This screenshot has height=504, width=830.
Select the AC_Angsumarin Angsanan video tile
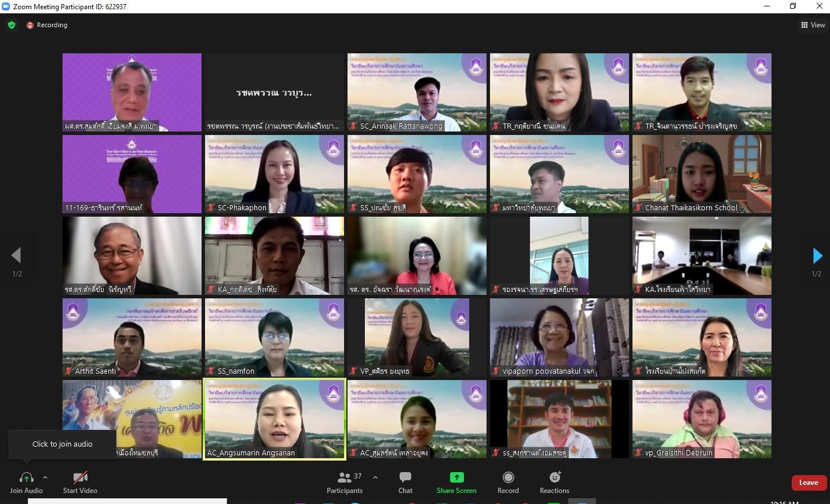(x=275, y=419)
